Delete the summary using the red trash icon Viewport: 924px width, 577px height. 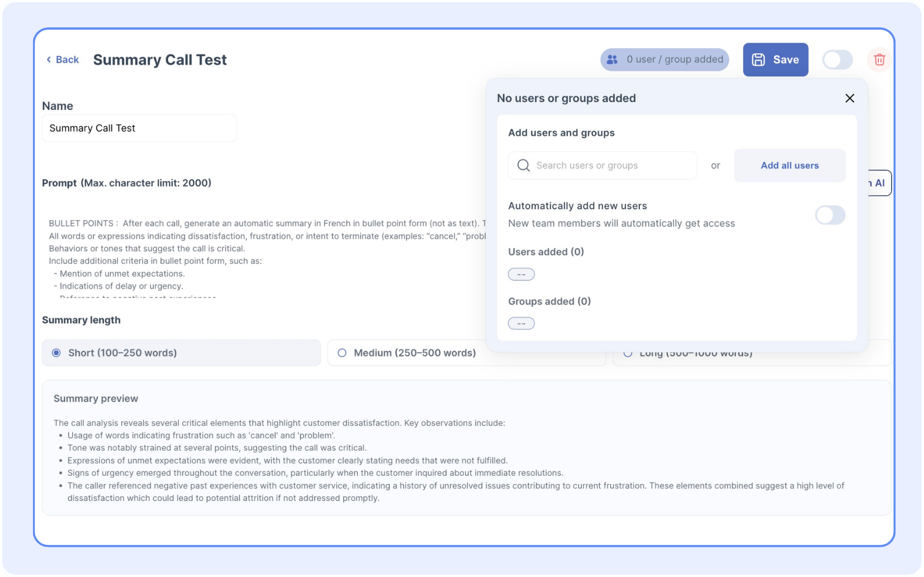click(879, 60)
